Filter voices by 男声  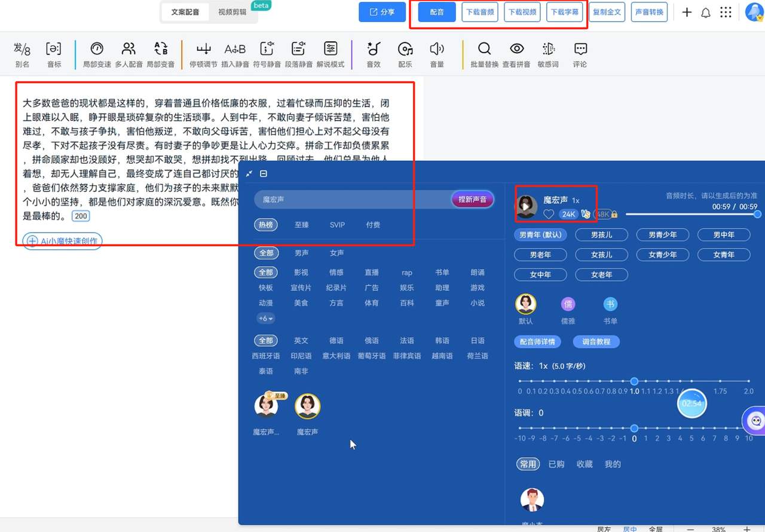[302, 253]
